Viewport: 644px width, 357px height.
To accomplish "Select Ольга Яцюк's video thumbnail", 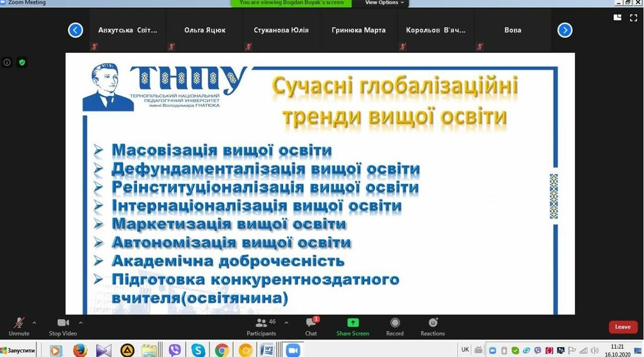I will point(204,30).
